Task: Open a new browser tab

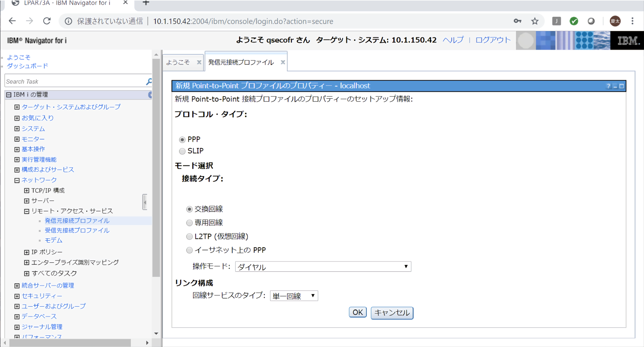Action: 146,3
